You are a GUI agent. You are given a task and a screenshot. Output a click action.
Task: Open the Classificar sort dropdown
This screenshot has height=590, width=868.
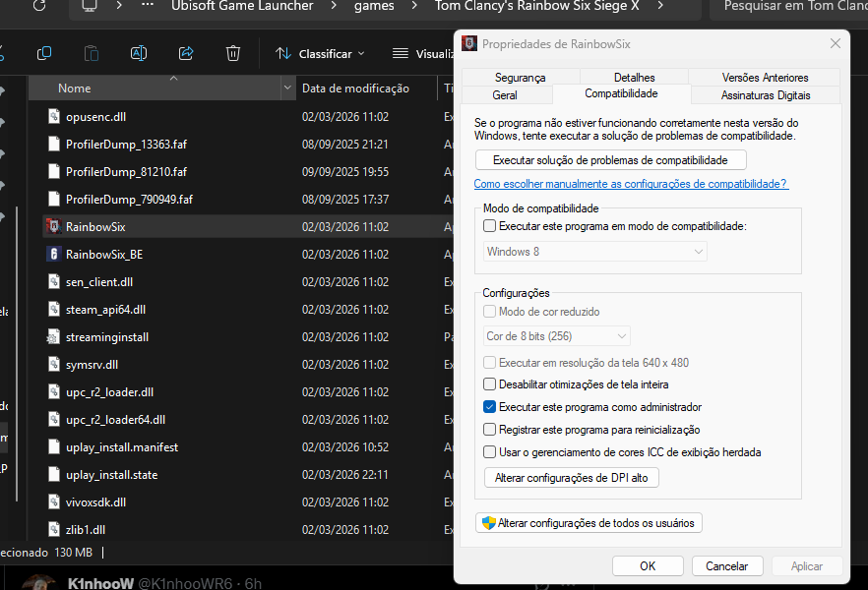[321, 54]
